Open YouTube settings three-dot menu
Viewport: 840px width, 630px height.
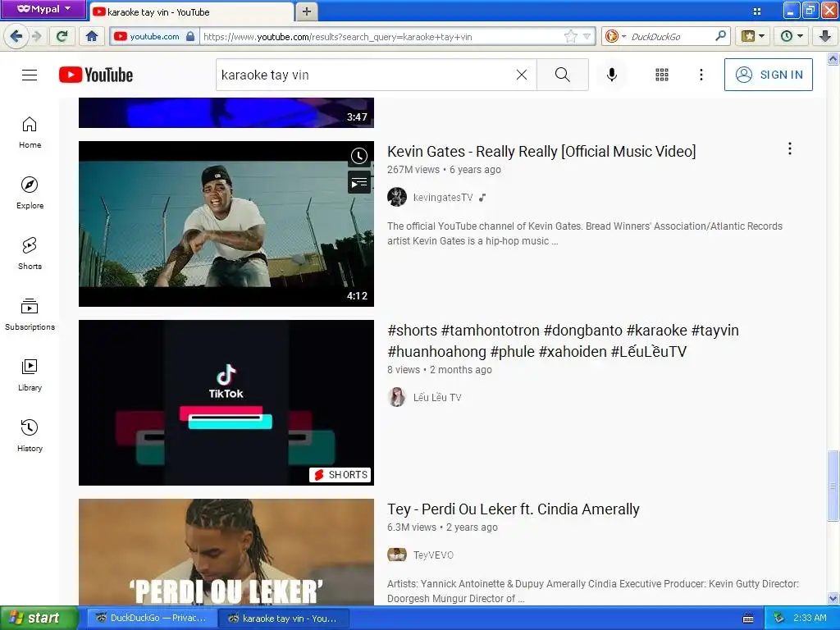pos(701,75)
